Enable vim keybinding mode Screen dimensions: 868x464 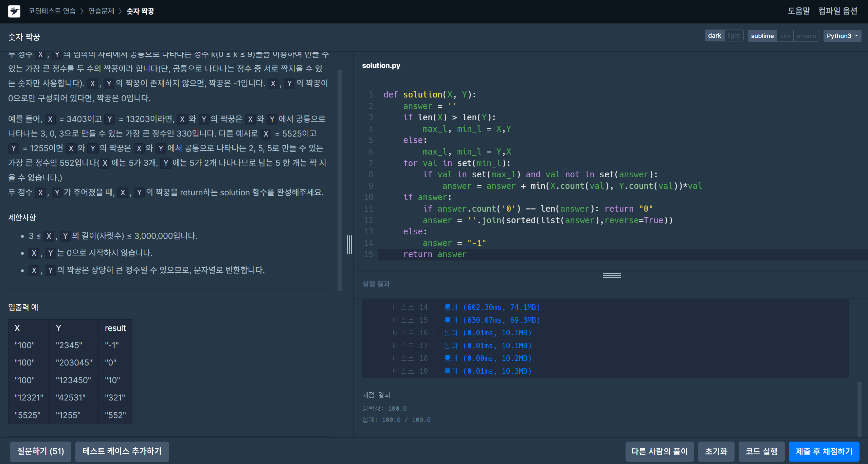[785, 36]
